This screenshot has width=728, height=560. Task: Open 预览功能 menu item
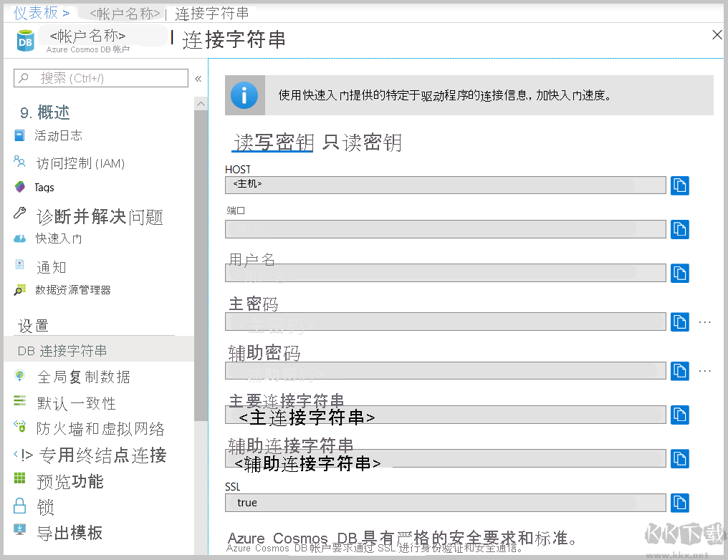tap(70, 482)
